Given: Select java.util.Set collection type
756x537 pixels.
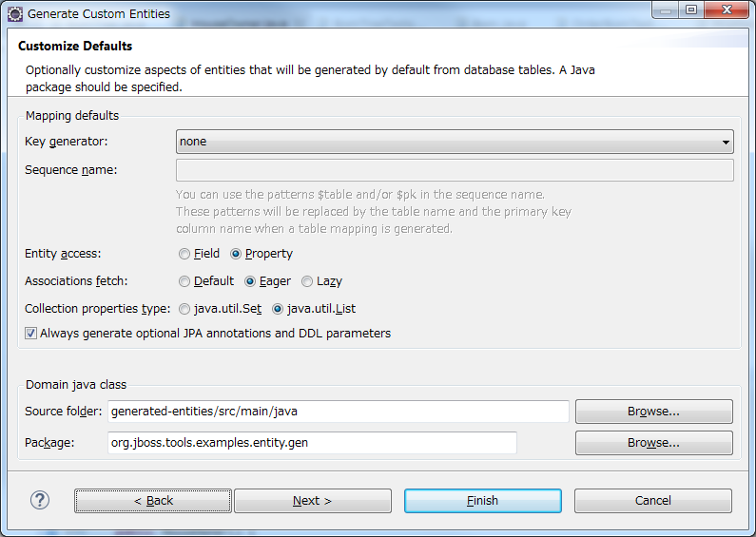Looking at the screenshot, I should (184, 309).
